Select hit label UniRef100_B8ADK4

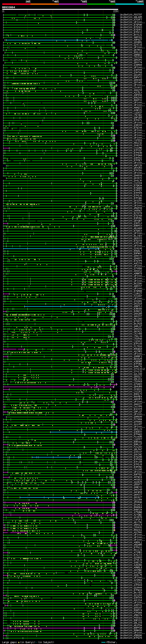point(131,507)
